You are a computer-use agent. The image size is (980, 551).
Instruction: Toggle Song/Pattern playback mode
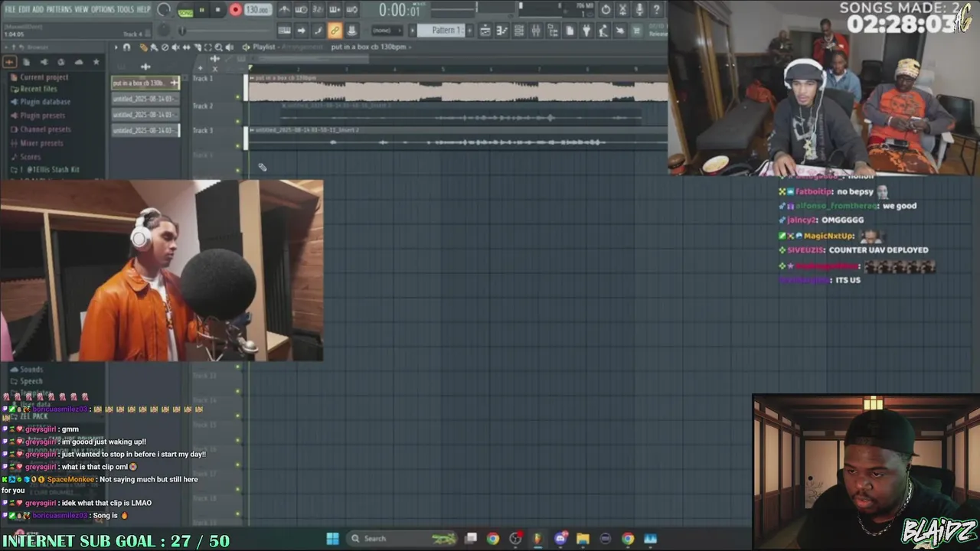click(185, 11)
